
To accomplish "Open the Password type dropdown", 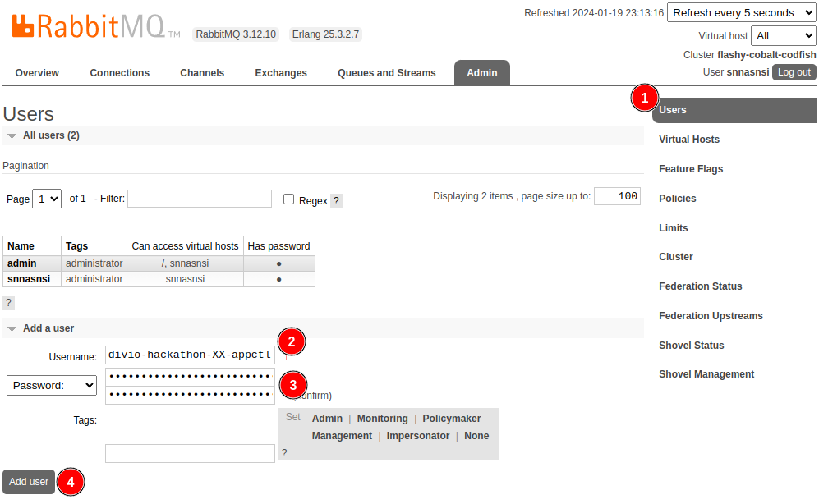I will tap(51, 385).
